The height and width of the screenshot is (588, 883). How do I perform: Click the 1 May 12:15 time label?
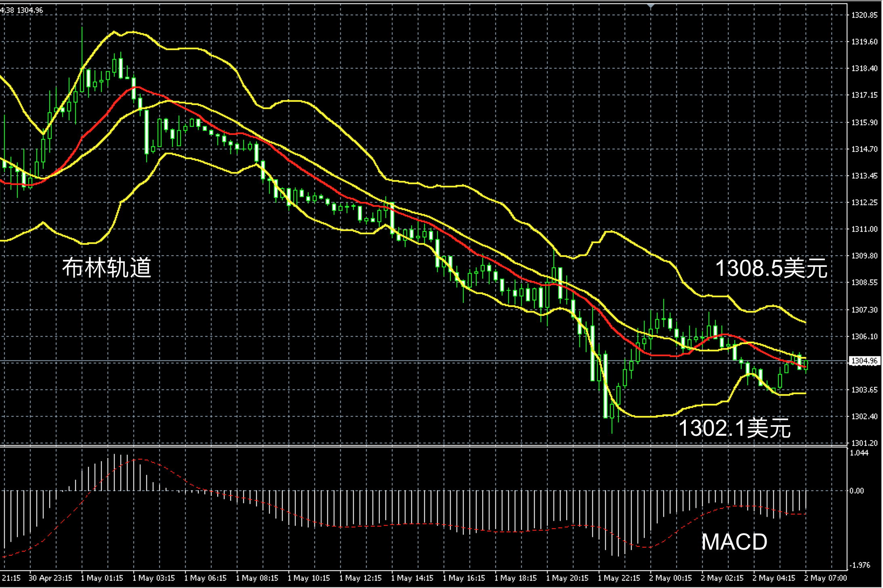point(360,578)
